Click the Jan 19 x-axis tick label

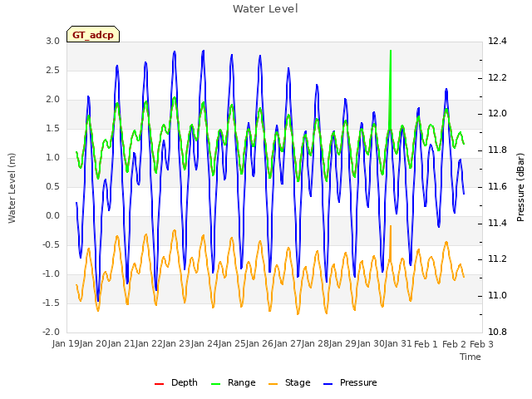(66, 344)
